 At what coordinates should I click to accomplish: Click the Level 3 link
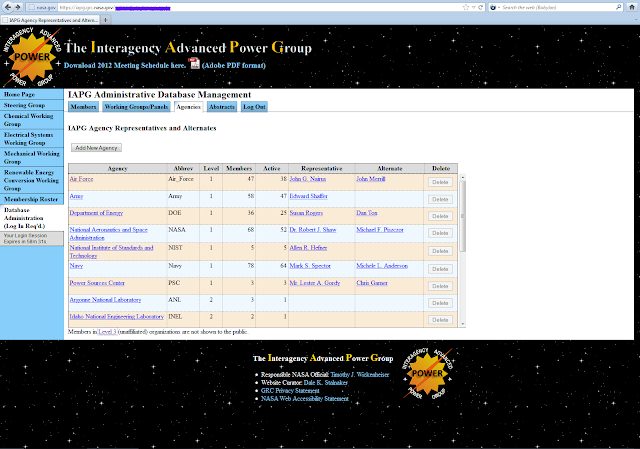pos(107,332)
